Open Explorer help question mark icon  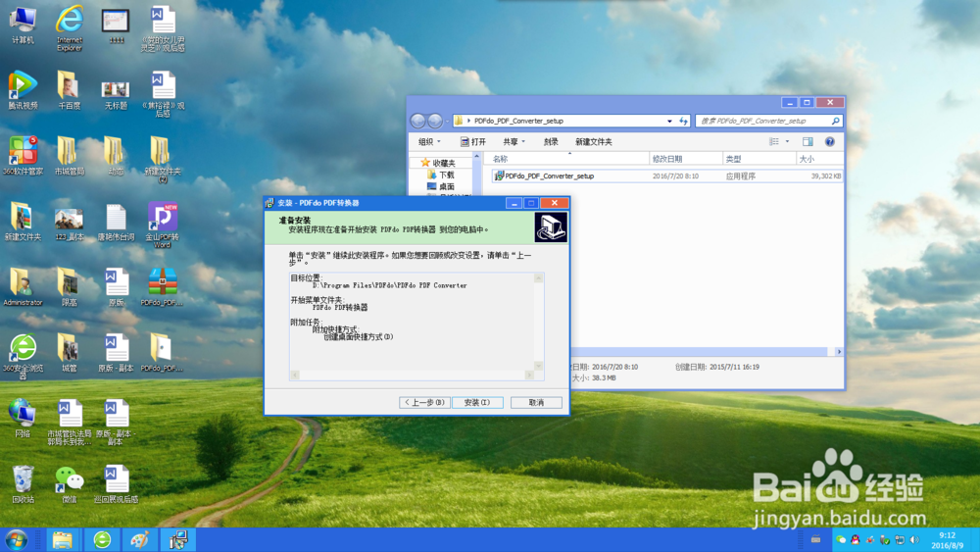tap(829, 142)
